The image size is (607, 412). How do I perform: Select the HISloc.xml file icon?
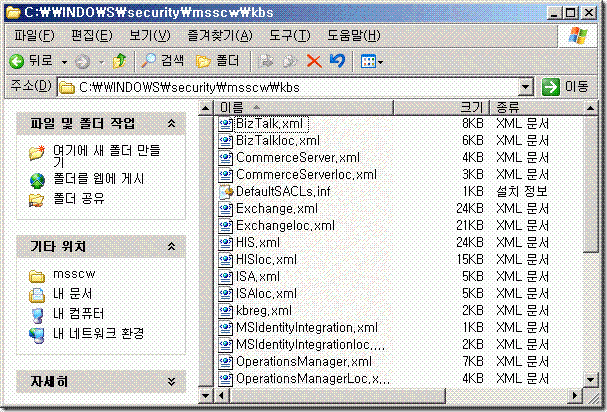225,260
